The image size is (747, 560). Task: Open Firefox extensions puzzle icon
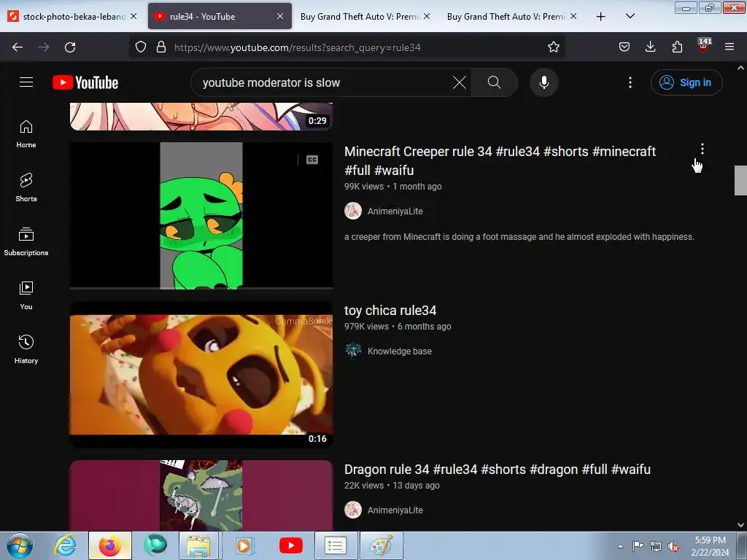677,47
